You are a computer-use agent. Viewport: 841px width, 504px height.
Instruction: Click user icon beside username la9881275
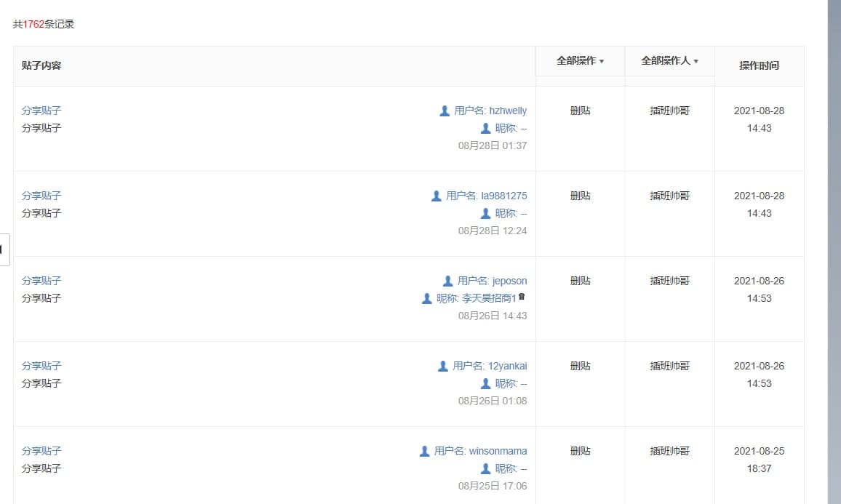[x=437, y=196]
